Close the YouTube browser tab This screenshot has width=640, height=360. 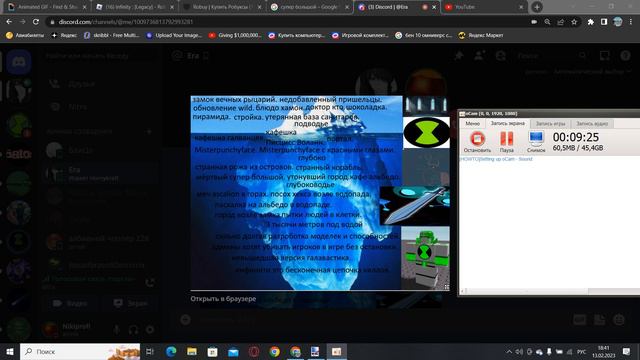[x=521, y=7]
